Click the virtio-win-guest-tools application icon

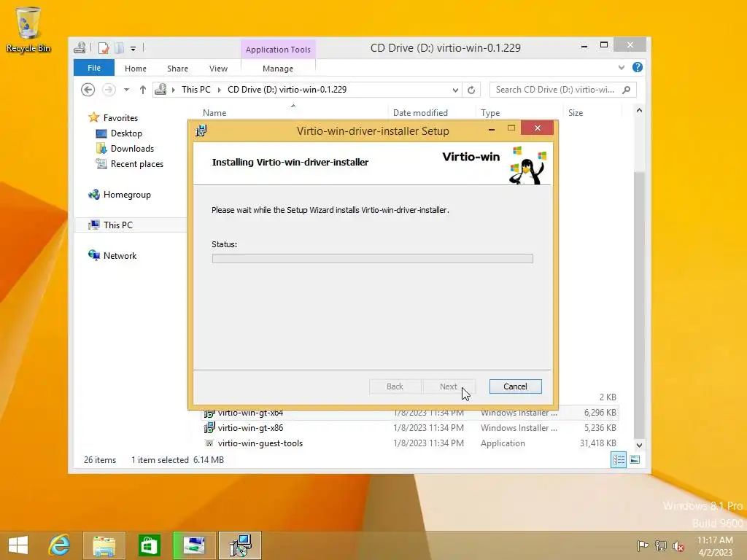pyautogui.click(x=209, y=443)
